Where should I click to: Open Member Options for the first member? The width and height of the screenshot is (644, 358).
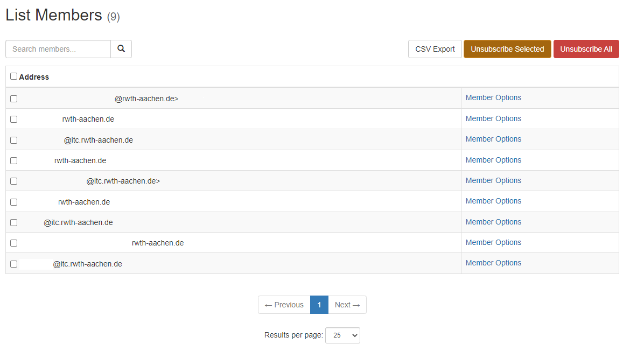(x=493, y=97)
